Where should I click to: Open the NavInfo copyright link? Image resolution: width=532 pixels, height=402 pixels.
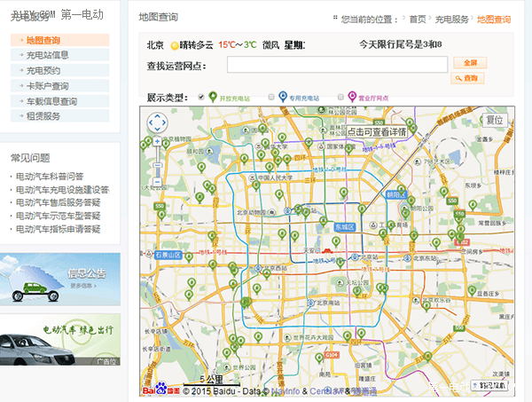point(286,391)
